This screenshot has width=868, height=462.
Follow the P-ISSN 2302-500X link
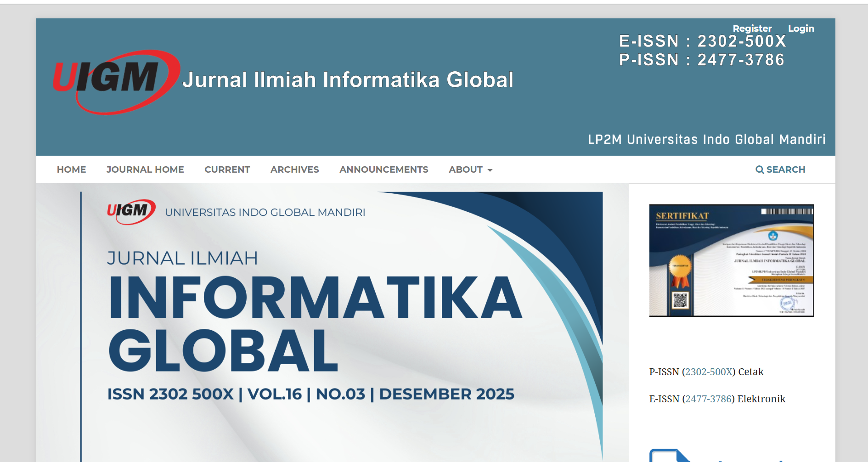pos(709,372)
